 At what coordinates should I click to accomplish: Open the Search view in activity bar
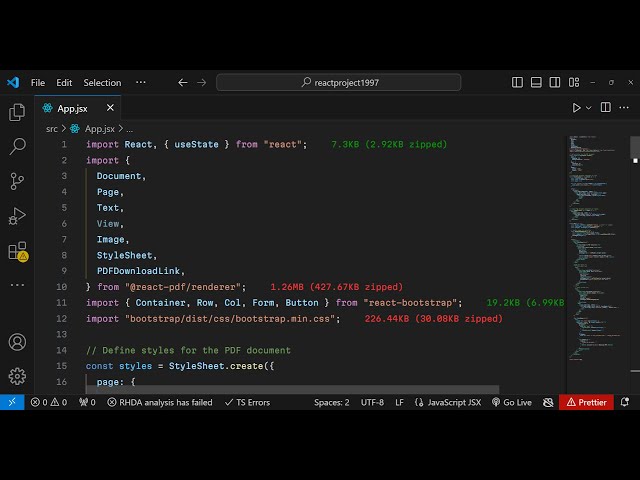tap(17, 147)
